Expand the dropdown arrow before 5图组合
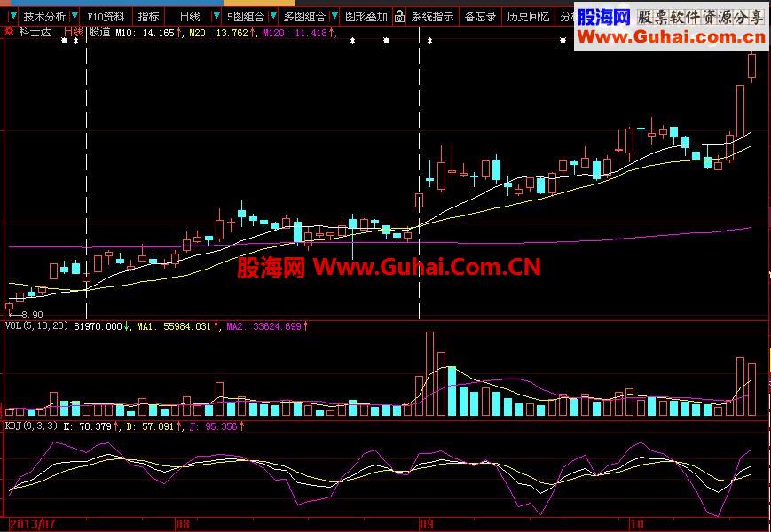 click(x=216, y=16)
